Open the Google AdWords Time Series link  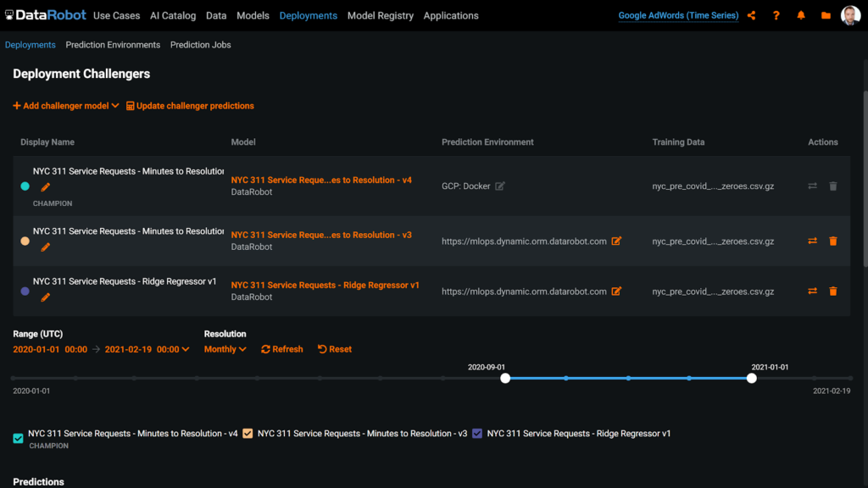point(677,15)
